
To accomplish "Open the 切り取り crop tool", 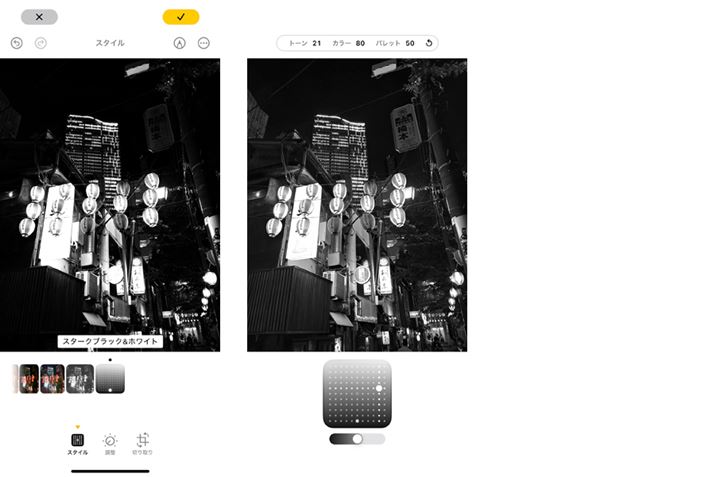I will 143,443.
